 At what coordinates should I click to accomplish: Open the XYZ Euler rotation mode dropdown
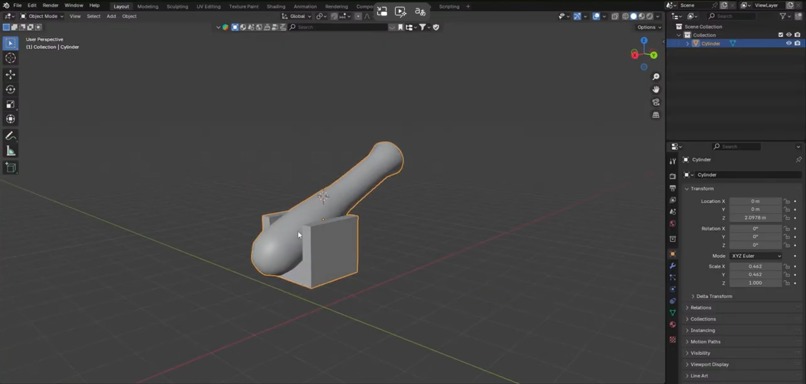pyautogui.click(x=755, y=256)
